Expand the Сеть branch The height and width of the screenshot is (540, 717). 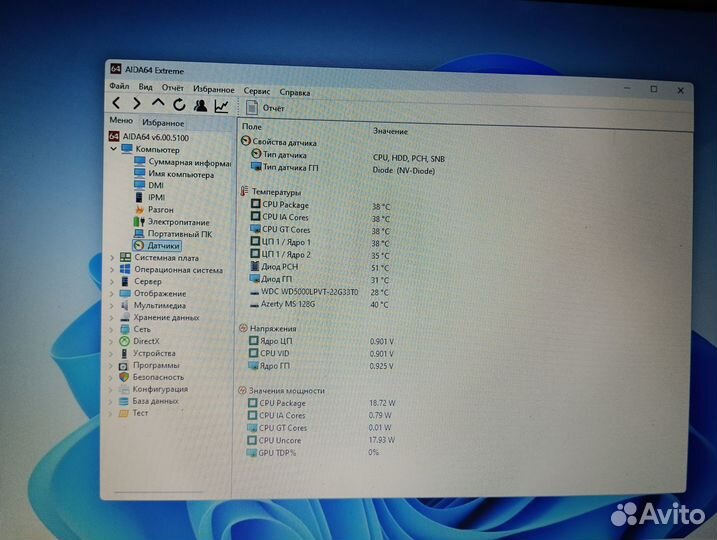click(112, 329)
